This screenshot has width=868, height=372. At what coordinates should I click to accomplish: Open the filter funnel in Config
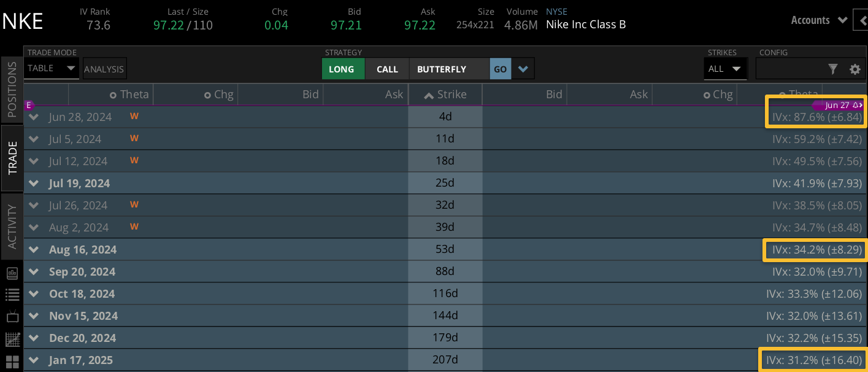[x=832, y=69]
